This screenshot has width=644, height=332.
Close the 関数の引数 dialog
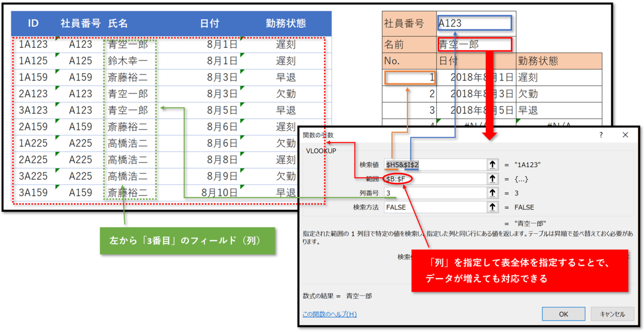coord(625,135)
